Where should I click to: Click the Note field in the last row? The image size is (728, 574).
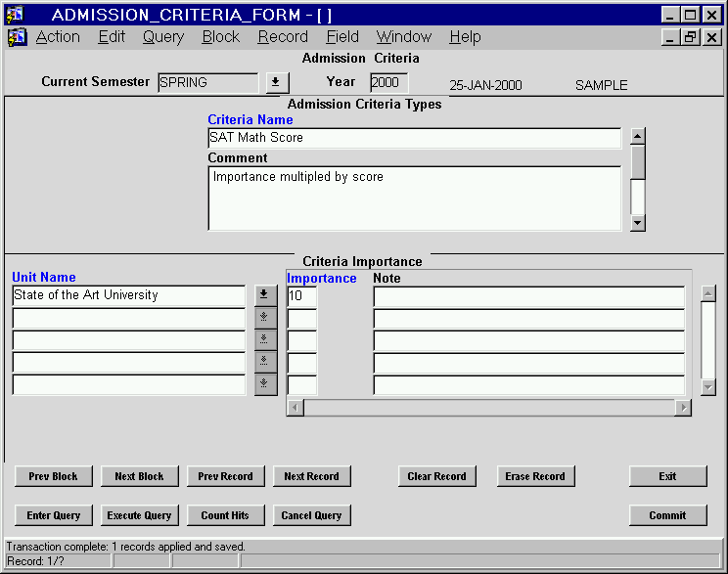coord(528,385)
